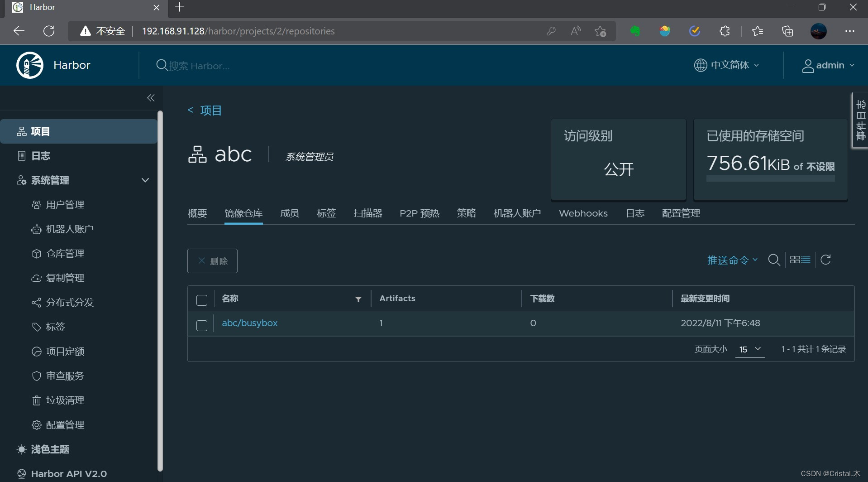Open the P2P 预热 tab
868x482 pixels.
click(x=420, y=213)
